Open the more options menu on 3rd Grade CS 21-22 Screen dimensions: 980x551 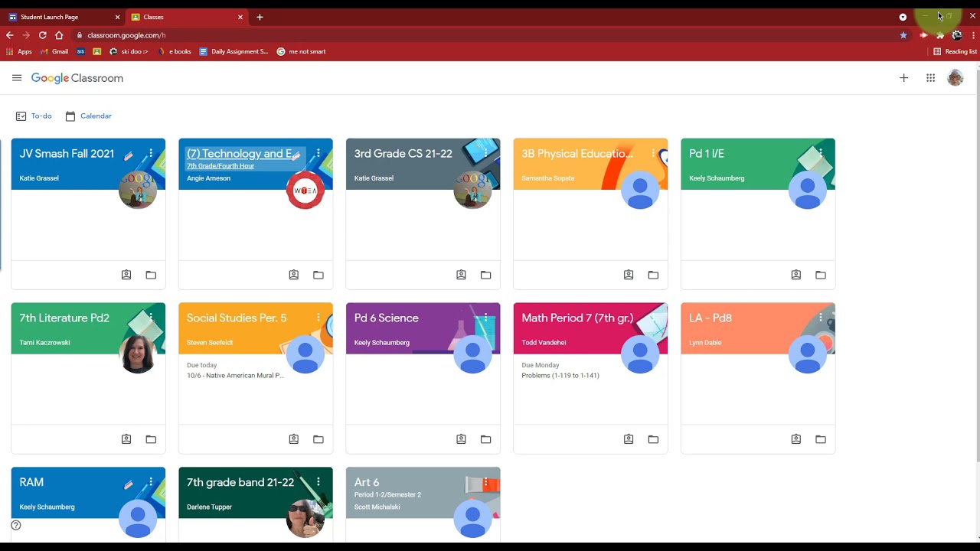pyautogui.click(x=485, y=154)
